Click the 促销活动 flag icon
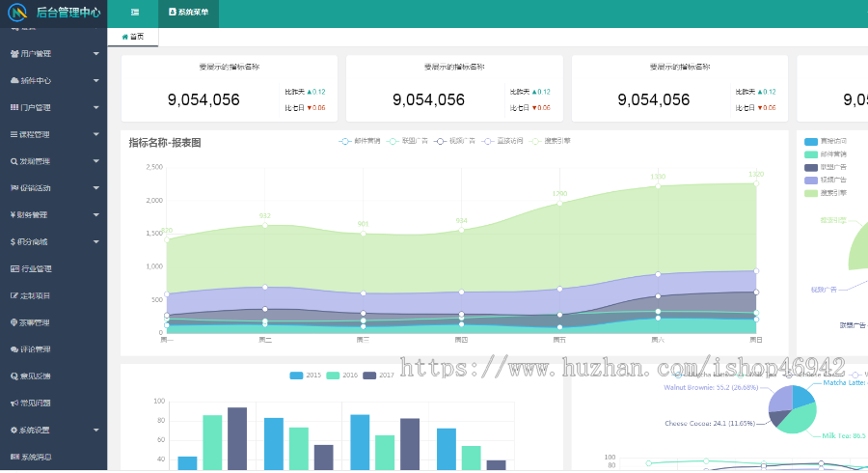Screen dimensions: 868x473 coord(14,188)
